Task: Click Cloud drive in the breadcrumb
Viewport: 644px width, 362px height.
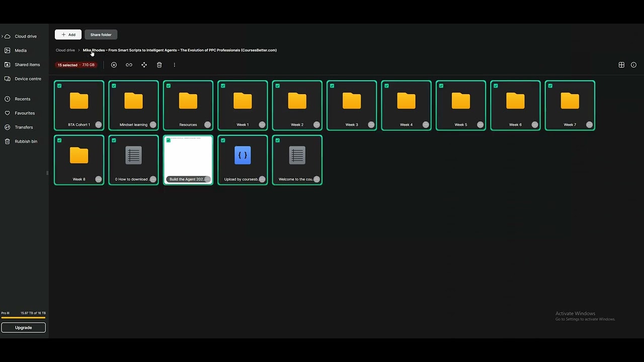Action: click(x=65, y=50)
